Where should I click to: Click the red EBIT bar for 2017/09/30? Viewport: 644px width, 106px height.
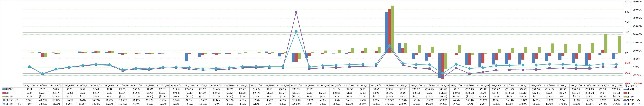442,66
